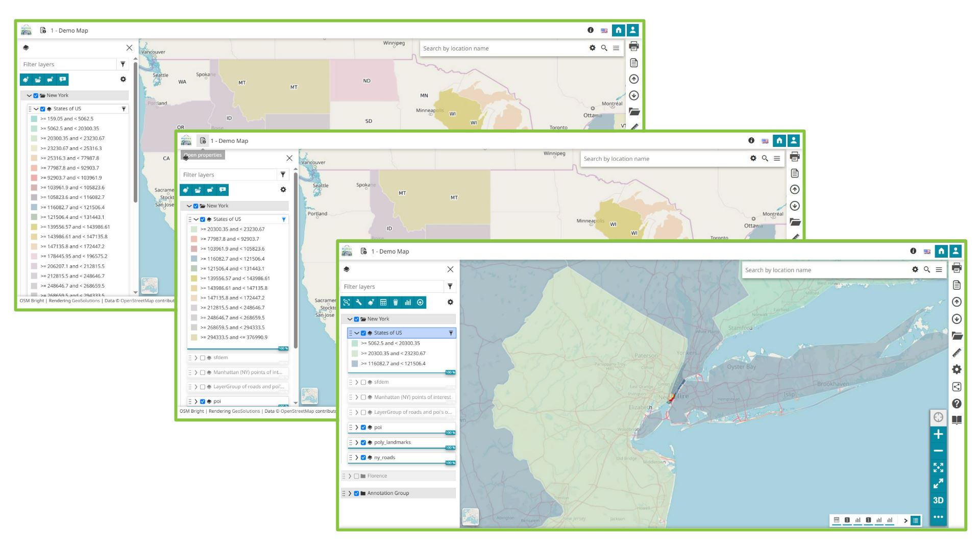Enable Manhattan (NY) points of interest checkbox

point(363,397)
